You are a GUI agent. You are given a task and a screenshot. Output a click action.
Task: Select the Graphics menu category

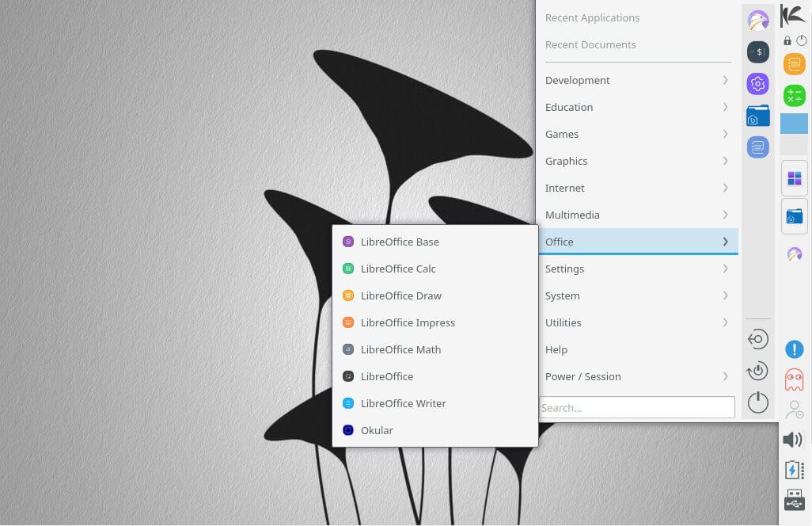(567, 161)
